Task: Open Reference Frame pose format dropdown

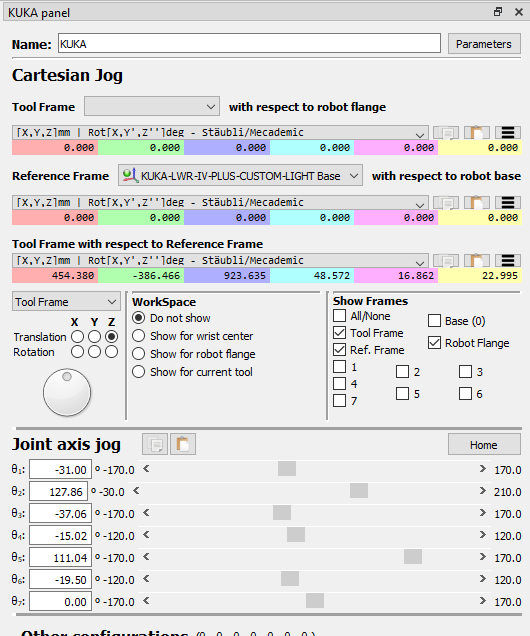Action: (x=220, y=202)
